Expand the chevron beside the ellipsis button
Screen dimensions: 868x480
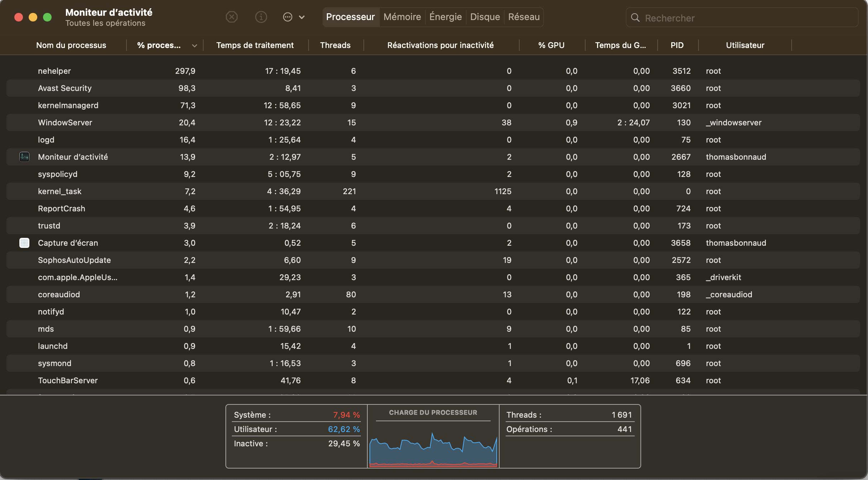pyautogui.click(x=302, y=17)
